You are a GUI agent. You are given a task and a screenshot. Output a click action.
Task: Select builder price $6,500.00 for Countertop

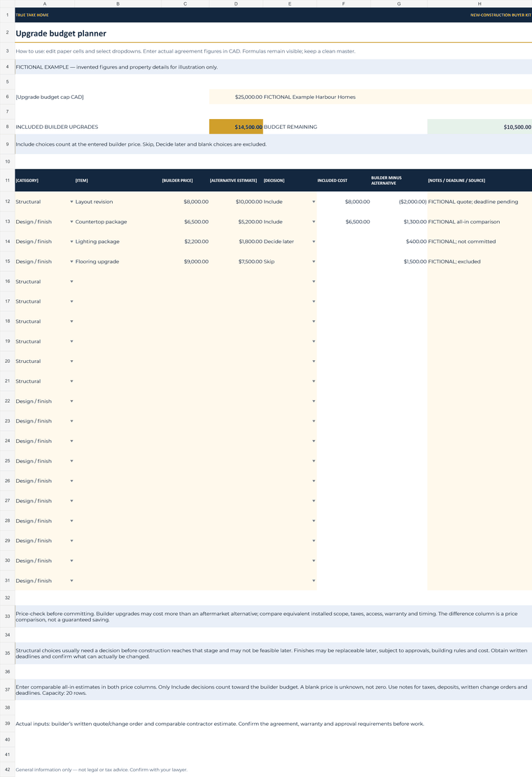coord(185,221)
